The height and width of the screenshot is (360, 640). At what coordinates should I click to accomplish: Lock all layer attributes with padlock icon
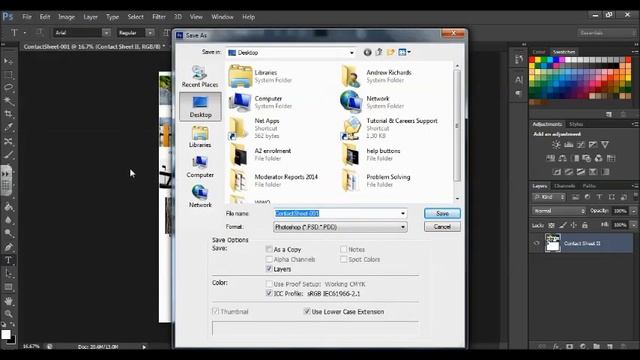click(x=584, y=225)
